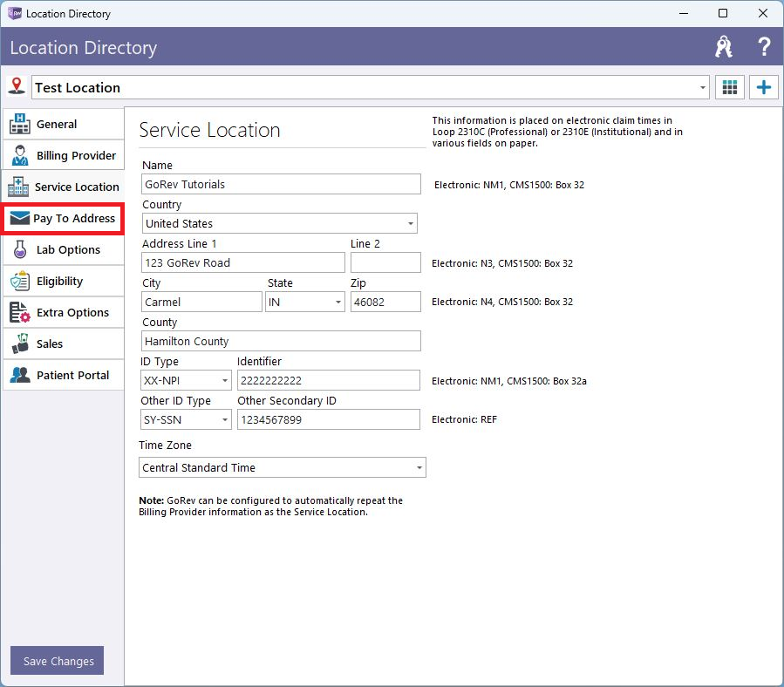Go to Lab Options tab
784x687 pixels.
pyautogui.click(x=64, y=249)
